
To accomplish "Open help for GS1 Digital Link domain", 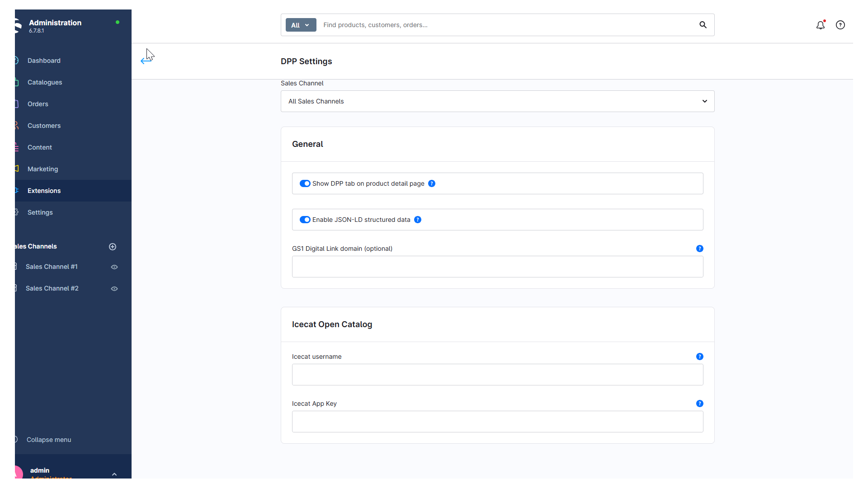I will (x=699, y=249).
